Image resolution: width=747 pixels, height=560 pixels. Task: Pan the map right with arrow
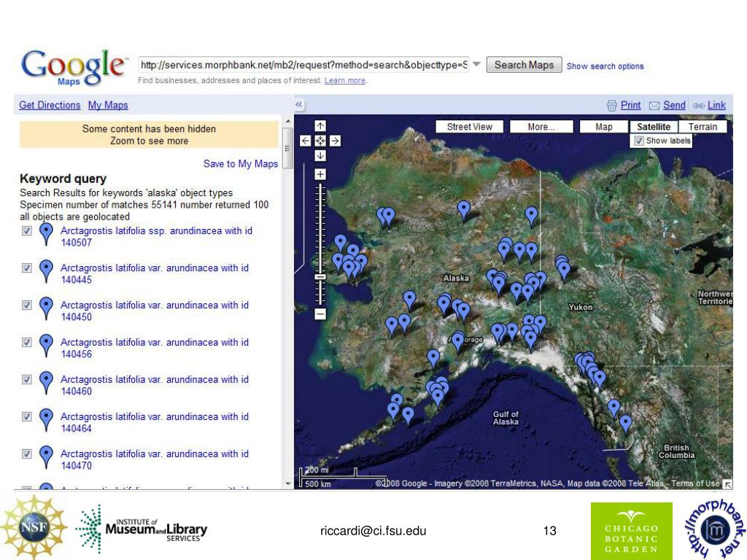(335, 141)
